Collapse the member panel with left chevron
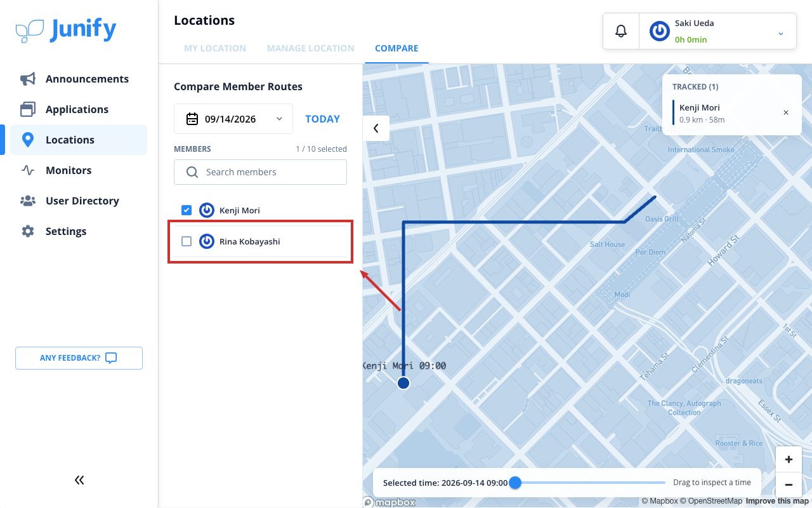Image resolution: width=812 pixels, height=508 pixels. tap(376, 128)
